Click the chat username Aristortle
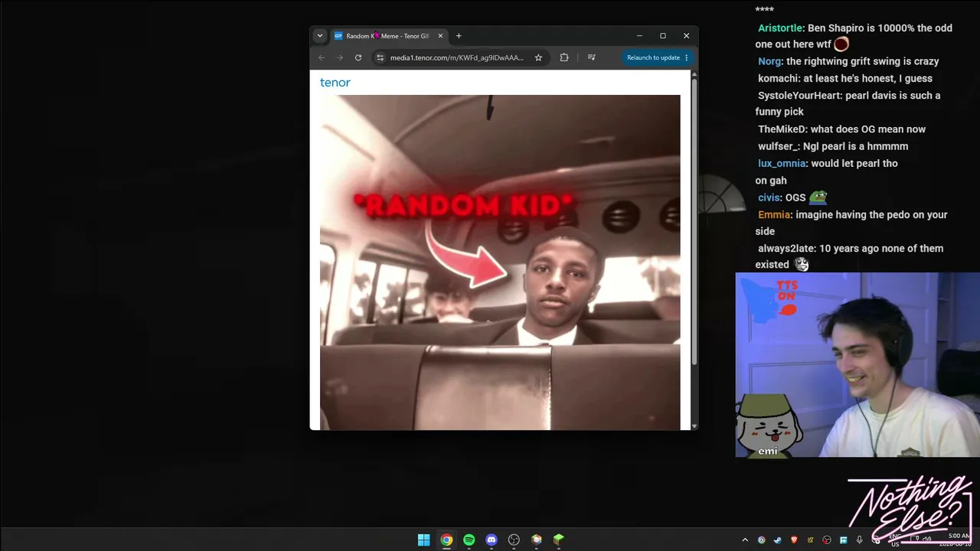980x551 pixels. (779, 28)
